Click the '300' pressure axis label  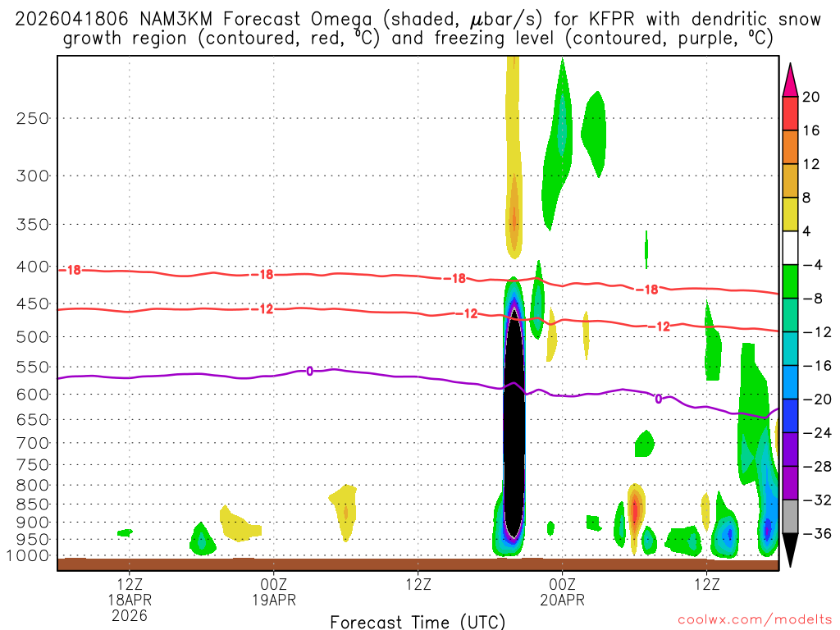33,176
